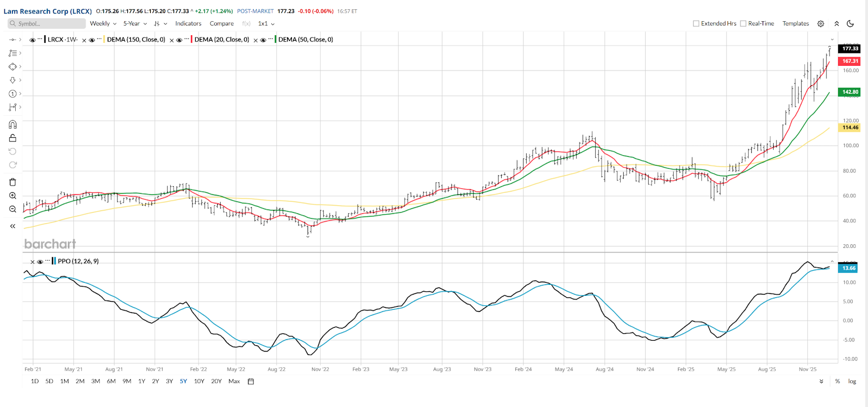Open the date range calendar icon
Viewport: 868px width, 407px height.
pyautogui.click(x=251, y=381)
